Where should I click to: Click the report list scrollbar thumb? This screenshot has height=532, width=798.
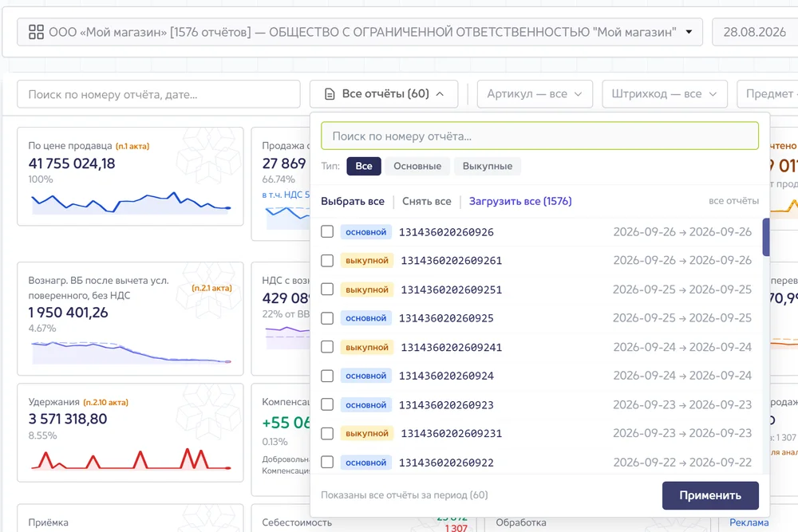765,237
